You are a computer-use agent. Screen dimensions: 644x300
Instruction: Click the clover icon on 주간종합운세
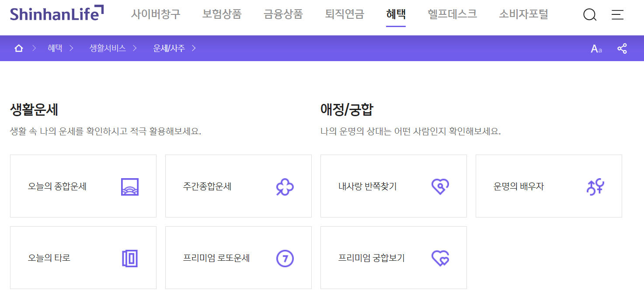pos(284,186)
